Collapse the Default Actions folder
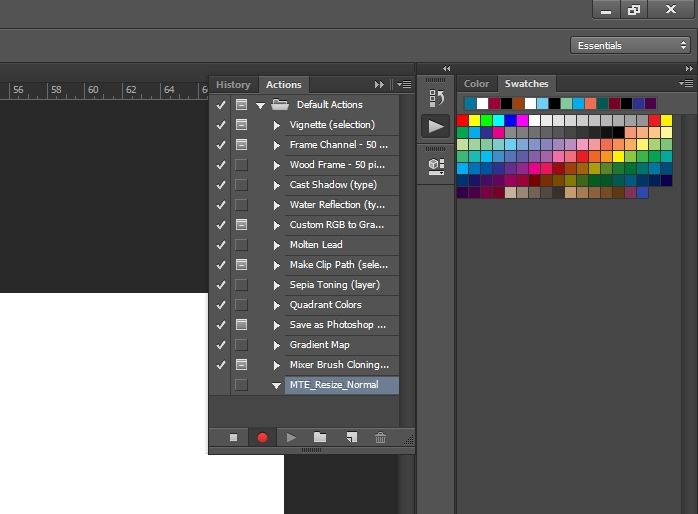Viewport: 698px width, 514px height. pyautogui.click(x=261, y=105)
